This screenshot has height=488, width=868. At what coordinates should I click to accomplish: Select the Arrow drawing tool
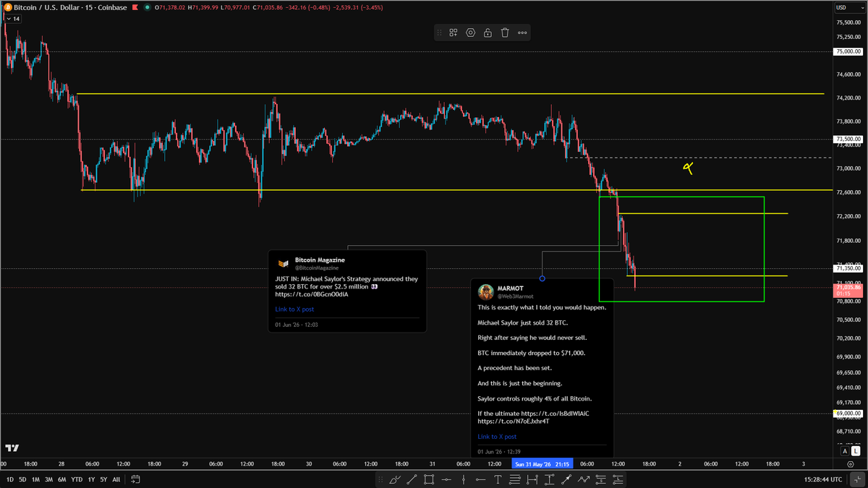tap(566, 479)
